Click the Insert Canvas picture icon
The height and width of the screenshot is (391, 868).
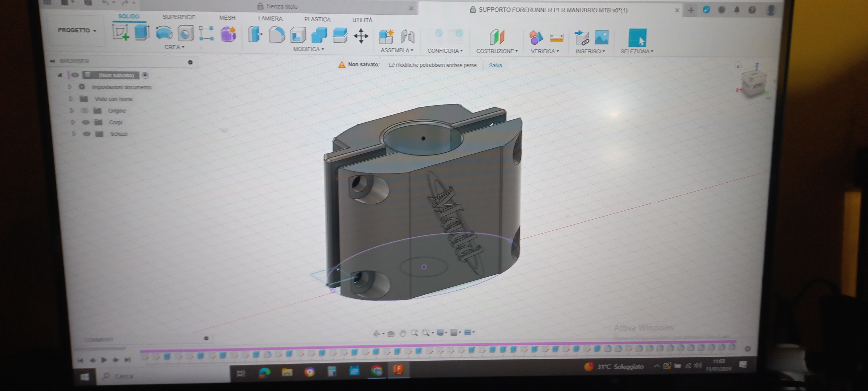point(602,37)
